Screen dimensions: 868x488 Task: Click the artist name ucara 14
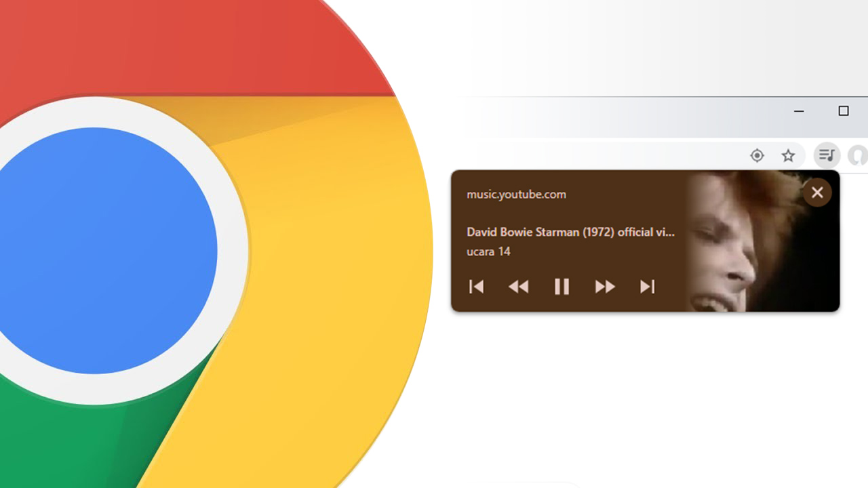488,251
